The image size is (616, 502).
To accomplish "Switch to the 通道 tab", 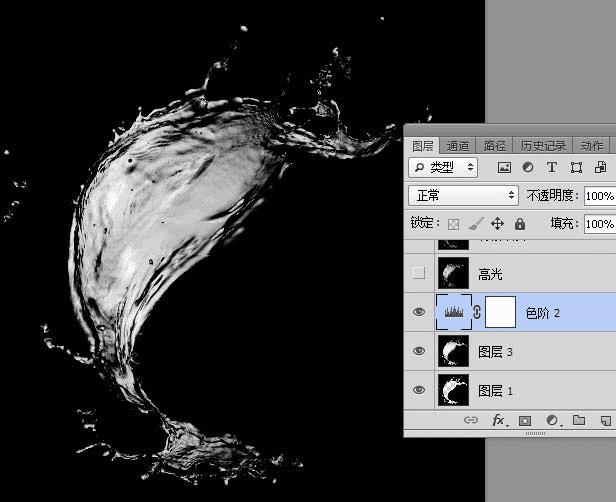I will pos(458,146).
